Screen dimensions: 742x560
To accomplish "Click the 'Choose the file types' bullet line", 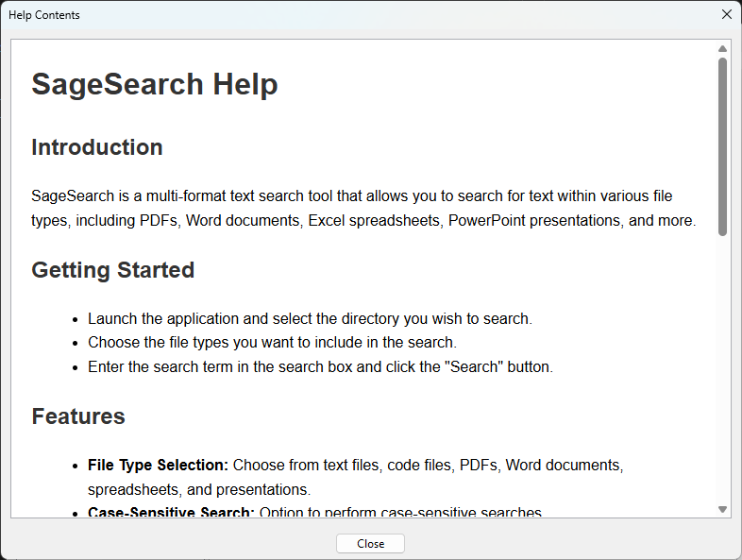I will coord(272,343).
